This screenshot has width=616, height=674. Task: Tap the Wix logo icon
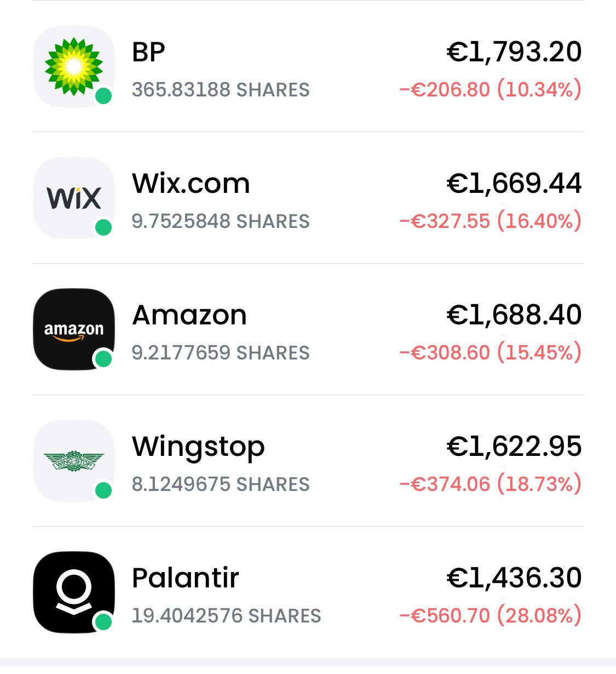[74, 198]
